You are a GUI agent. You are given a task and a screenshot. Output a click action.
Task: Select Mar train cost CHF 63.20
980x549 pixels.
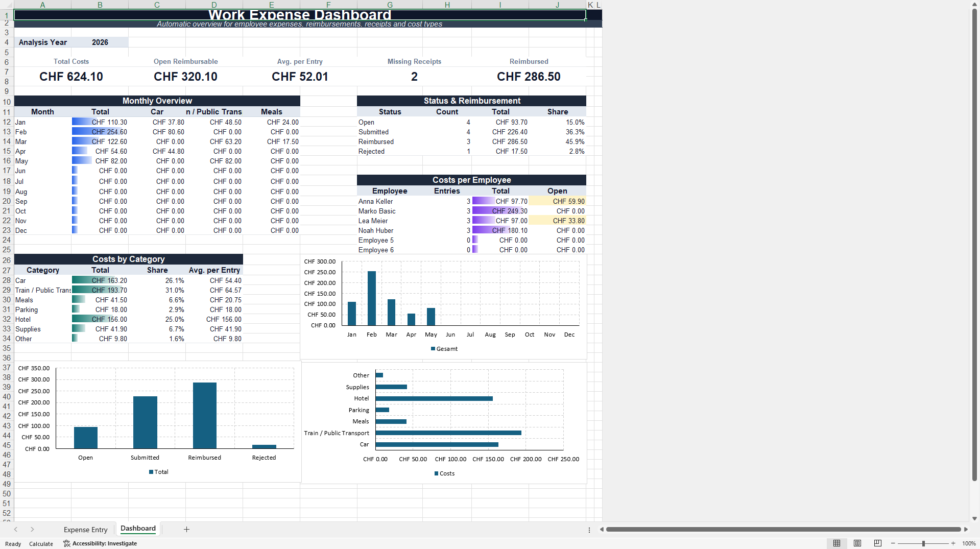pyautogui.click(x=214, y=141)
